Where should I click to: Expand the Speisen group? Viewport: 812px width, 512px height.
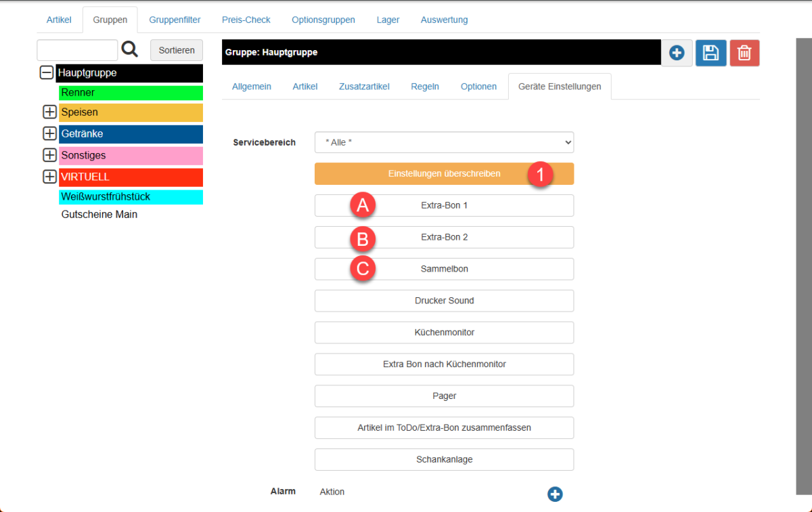tap(49, 112)
